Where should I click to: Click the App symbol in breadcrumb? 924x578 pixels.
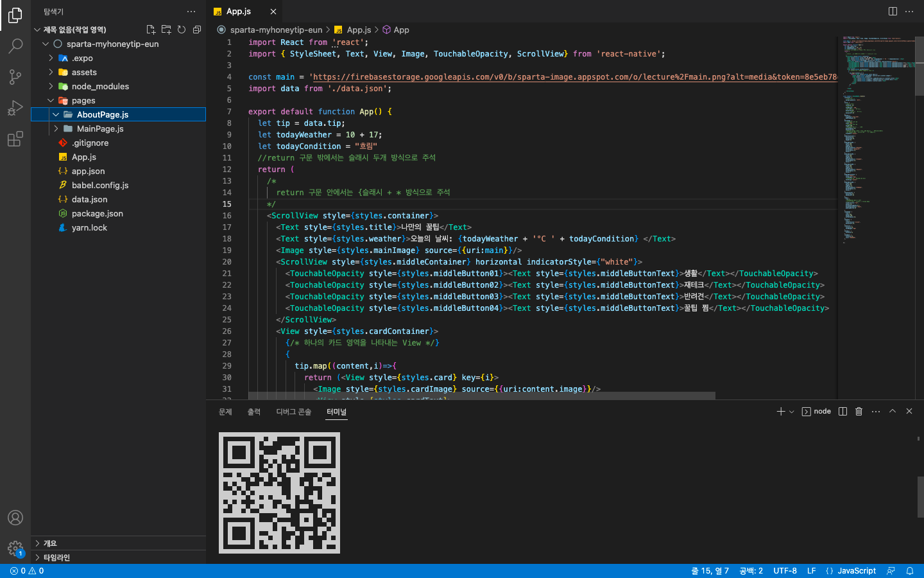pos(401,30)
